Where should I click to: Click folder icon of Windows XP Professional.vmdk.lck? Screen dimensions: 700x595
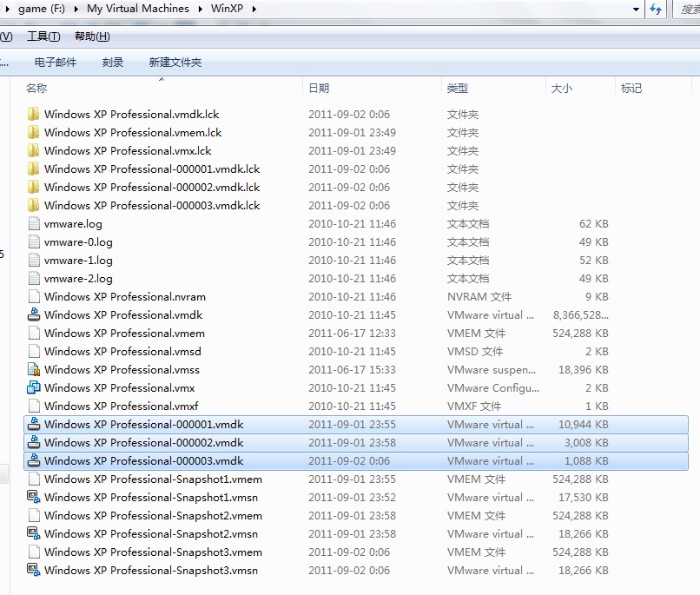tap(34, 115)
